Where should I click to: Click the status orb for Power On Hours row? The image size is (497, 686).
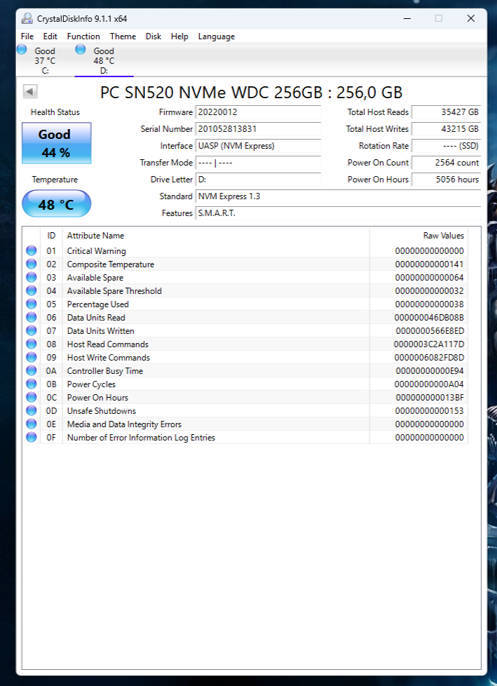point(31,397)
